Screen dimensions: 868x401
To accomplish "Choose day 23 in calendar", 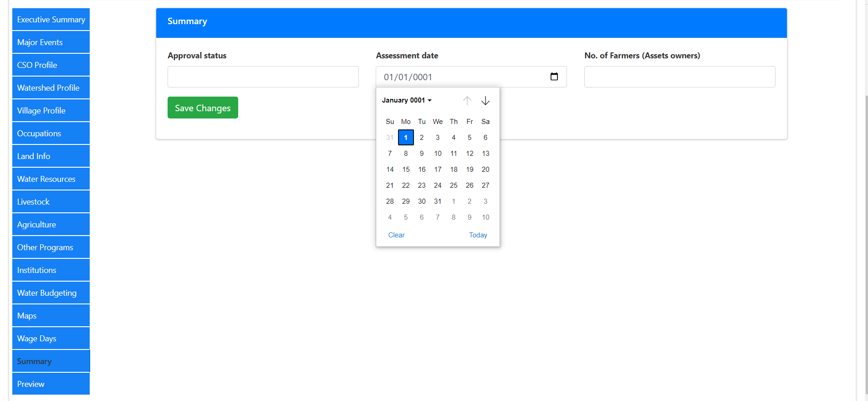I will pyautogui.click(x=422, y=185).
